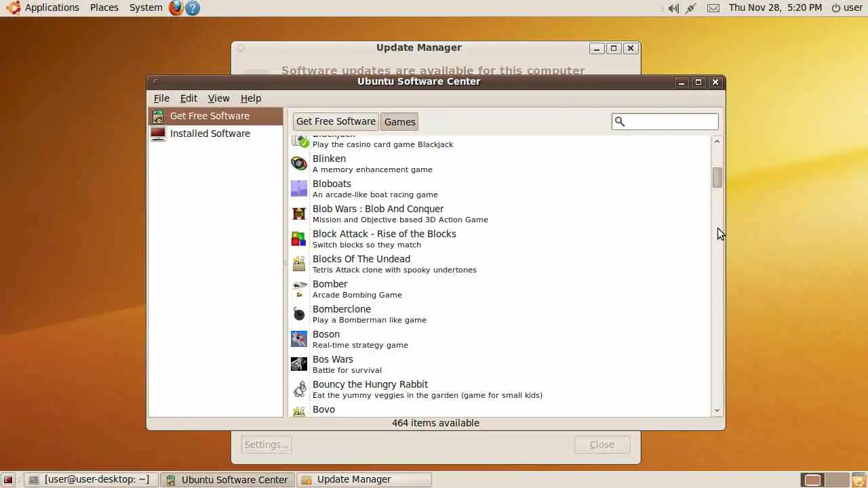Click the Blinken game icon
This screenshot has height=488, width=868.
pos(299,163)
